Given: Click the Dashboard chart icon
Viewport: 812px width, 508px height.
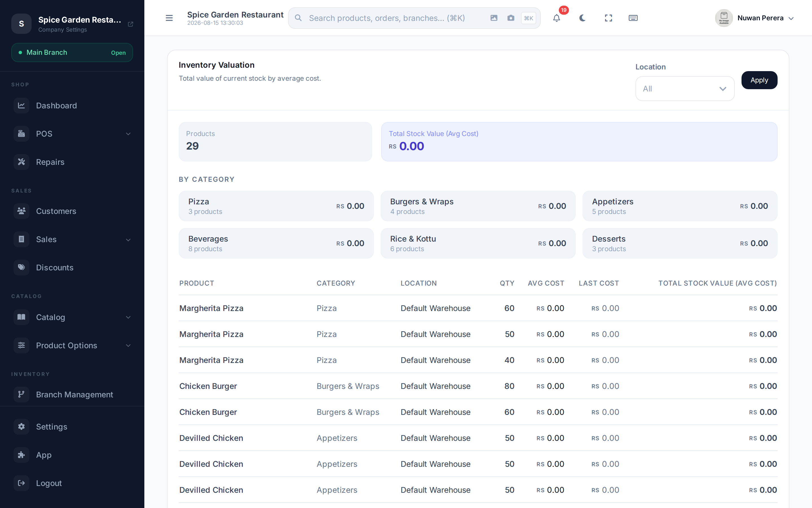Looking at the screenshot, I should click(x=21, y=106).
